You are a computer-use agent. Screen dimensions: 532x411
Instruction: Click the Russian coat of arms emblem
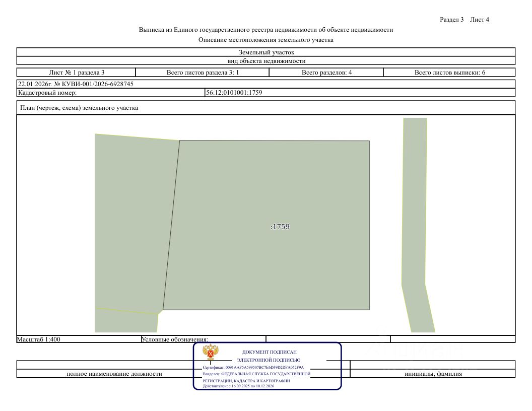[211, 353]
